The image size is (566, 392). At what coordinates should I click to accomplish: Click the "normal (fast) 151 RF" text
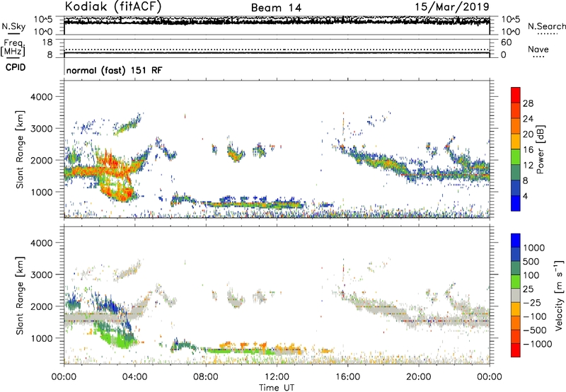(x=114, y=70)
